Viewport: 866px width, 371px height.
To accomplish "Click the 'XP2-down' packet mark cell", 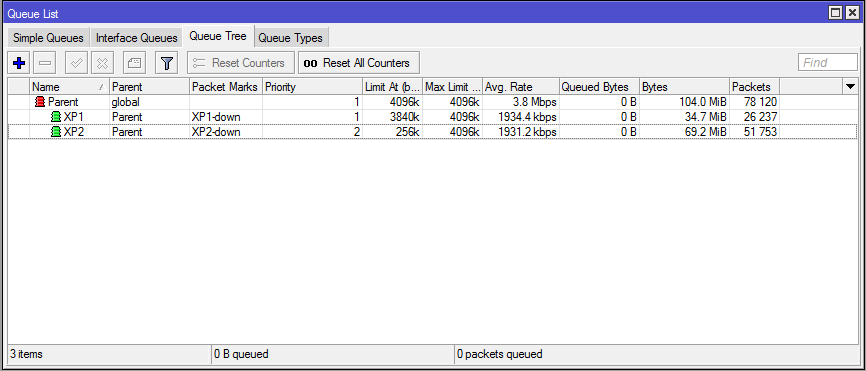I will coord(216,132).
